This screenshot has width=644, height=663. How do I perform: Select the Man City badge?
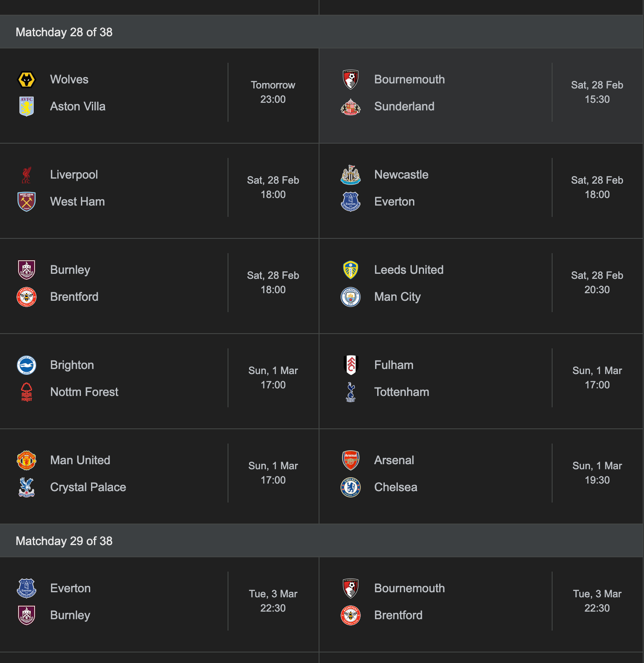(x=351, y=297)
